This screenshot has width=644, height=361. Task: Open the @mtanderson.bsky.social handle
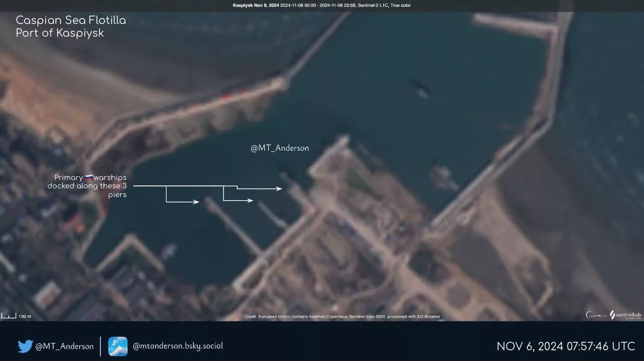tap(178, 346)
